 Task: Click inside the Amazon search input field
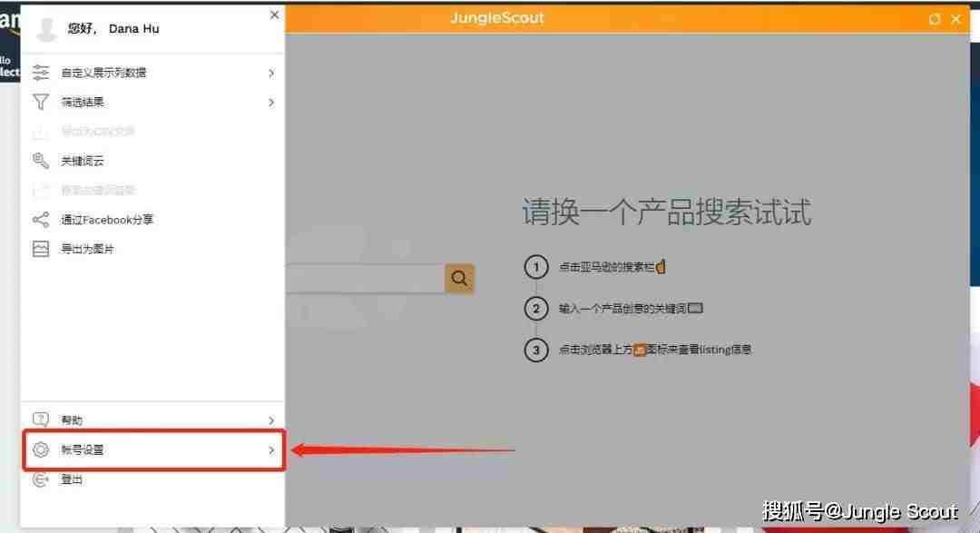[x=365, y=279]
